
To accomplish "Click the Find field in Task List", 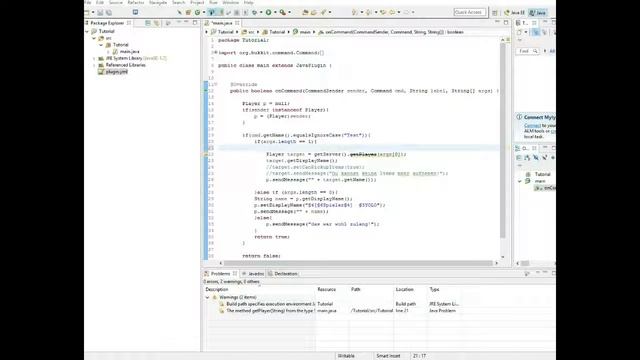I will coord(527,51).
